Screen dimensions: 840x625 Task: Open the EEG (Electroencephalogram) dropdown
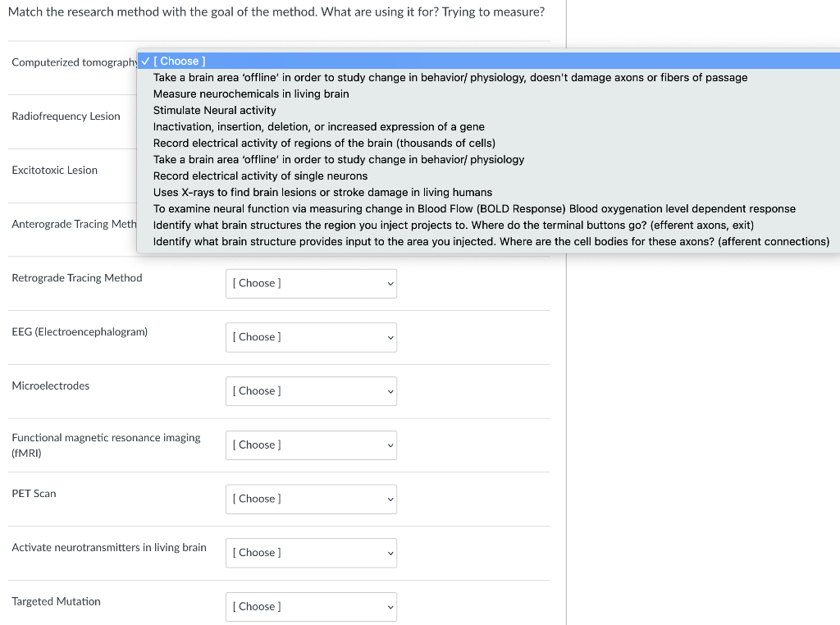coord(311,337)
